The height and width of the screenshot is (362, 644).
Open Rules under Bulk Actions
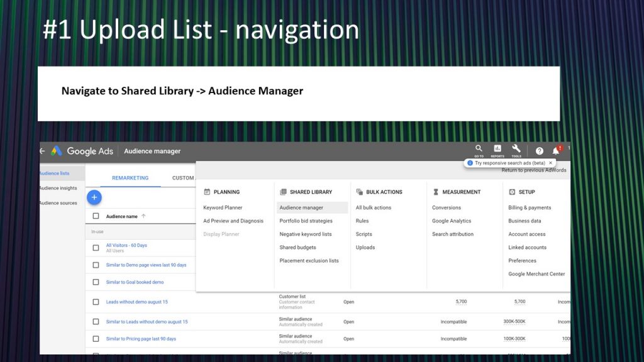[x=362, y=221]
